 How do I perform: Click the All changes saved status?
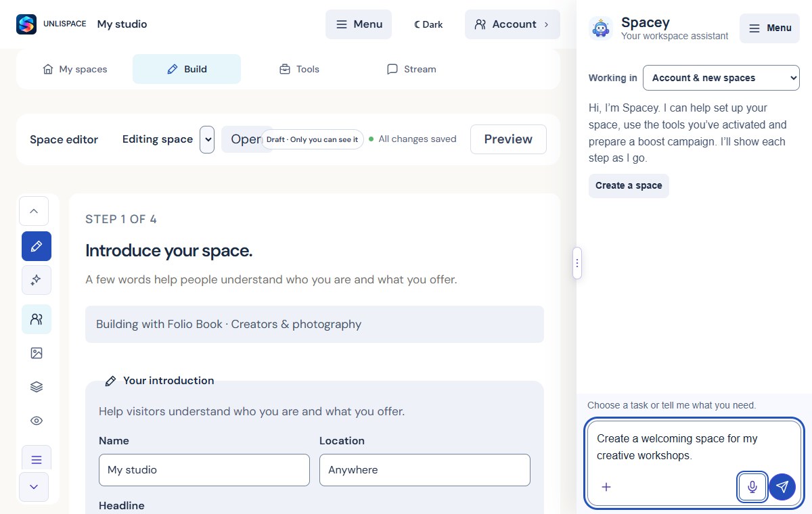413,139
